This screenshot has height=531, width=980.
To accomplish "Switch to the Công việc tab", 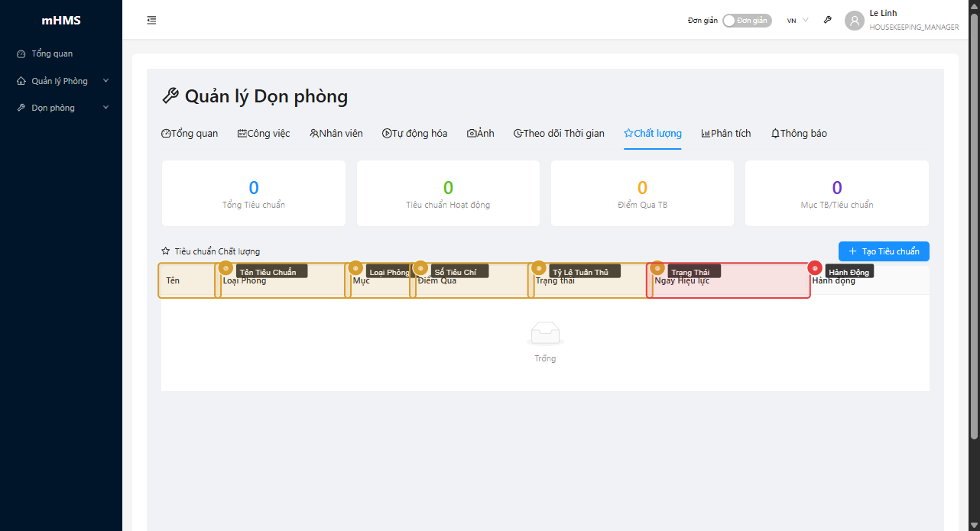I will [x=264, y=134].
